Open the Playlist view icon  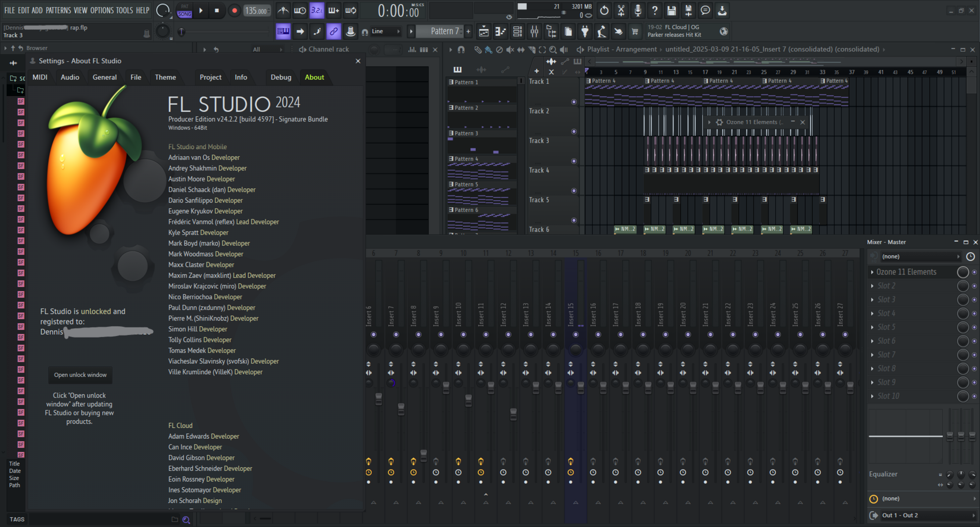click(x=484, y=31)
